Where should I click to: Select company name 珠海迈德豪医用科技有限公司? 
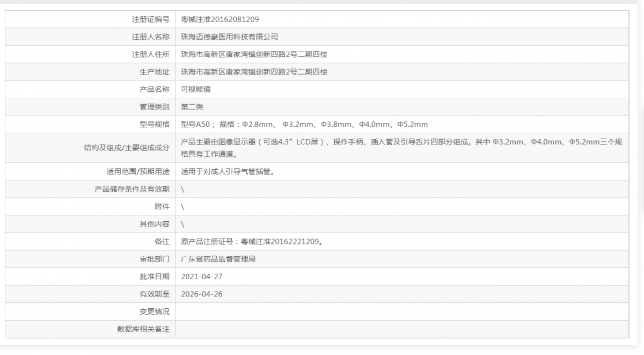pos(230,37)
